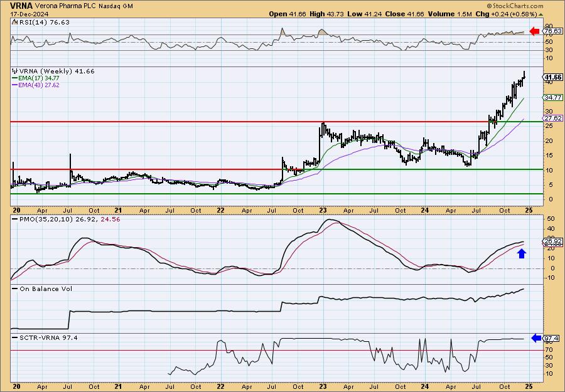
Task: Click the 41.66 last-price tag on price axis
Action: pos(553,77)
